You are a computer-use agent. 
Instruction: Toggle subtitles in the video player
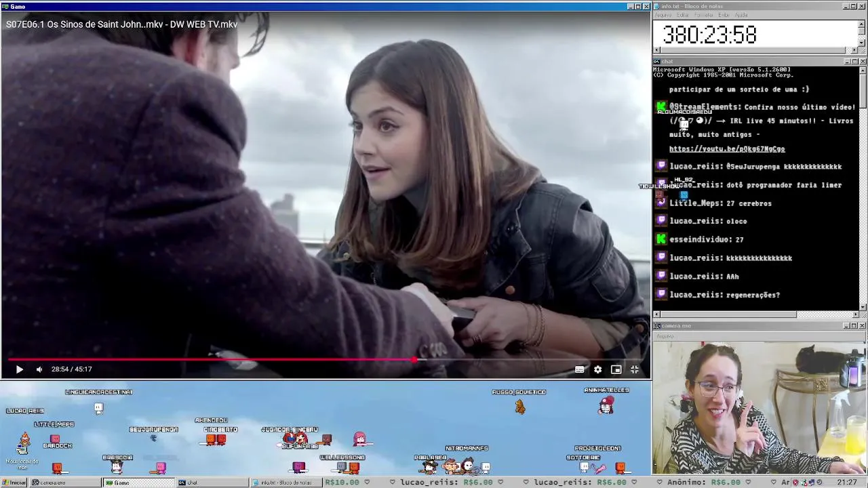tap(579, 369)
